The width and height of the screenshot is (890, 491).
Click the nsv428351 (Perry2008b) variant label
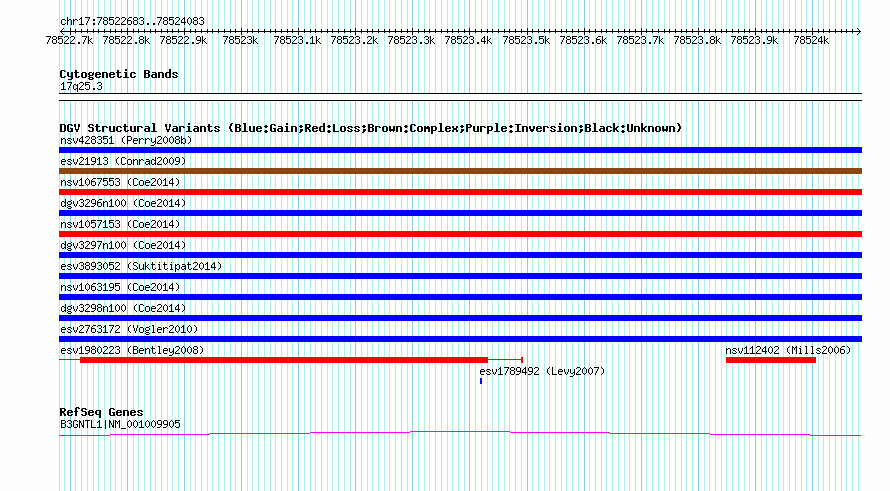click(126, 140)
